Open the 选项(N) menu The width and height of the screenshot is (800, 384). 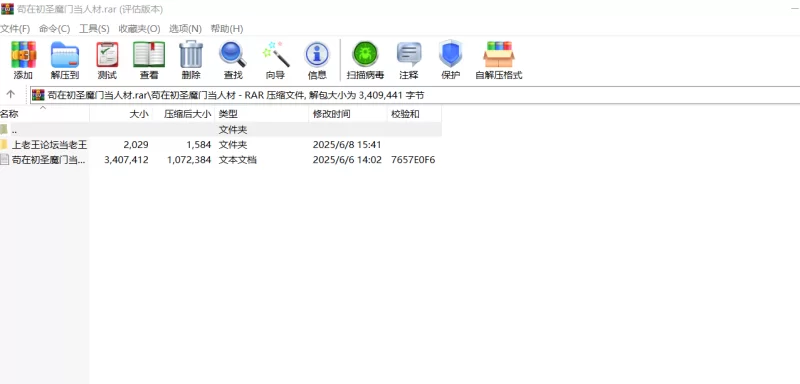pyautogui.click(x=185, y=29)
